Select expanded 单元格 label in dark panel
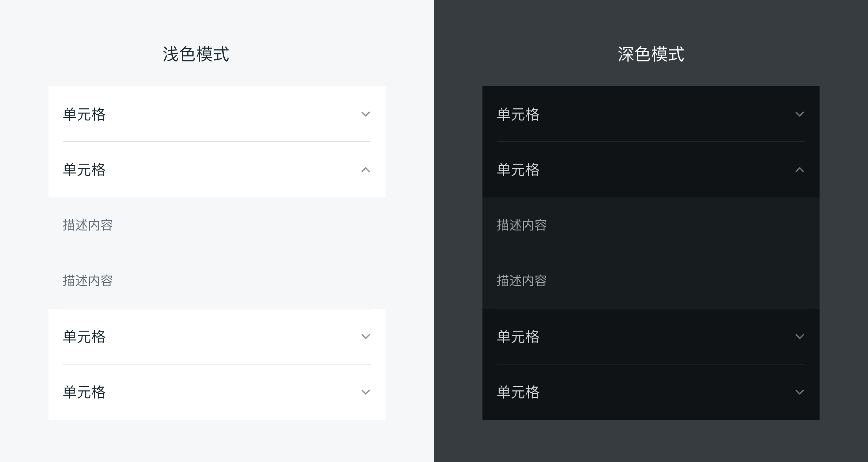This screenshot has width=868, height=462. click(518, 170)
